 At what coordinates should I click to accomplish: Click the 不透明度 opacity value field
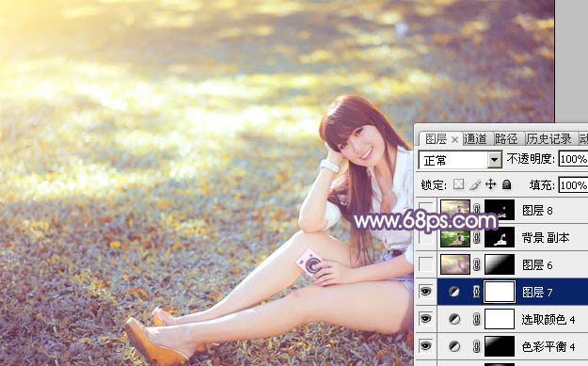pyautogui.click(x=573, y=159)
